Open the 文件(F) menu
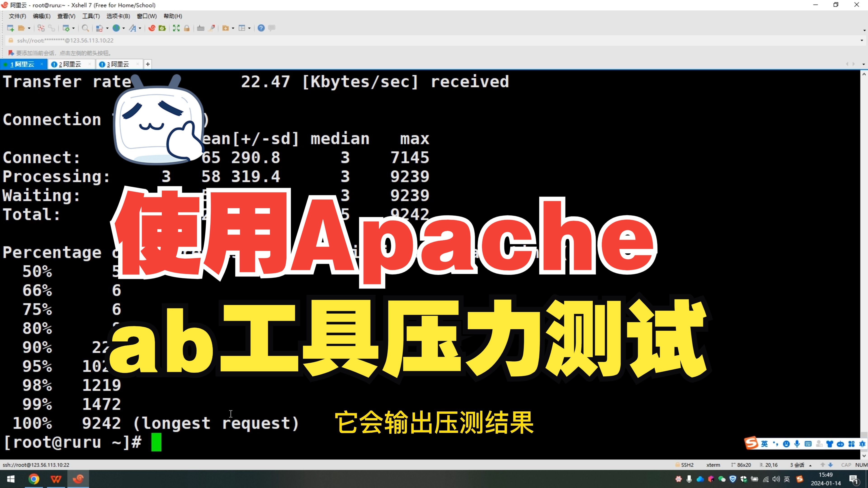 tap(17, 16)
